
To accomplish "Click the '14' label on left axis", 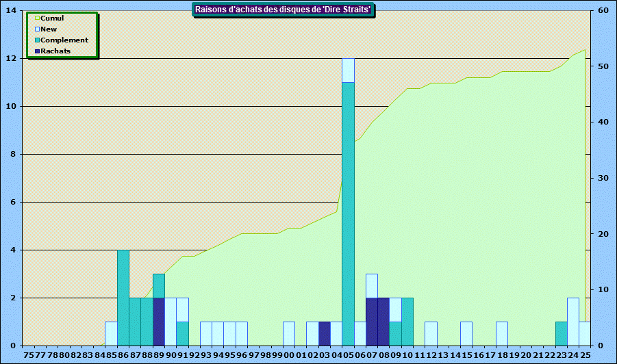I will coord(11,11).
